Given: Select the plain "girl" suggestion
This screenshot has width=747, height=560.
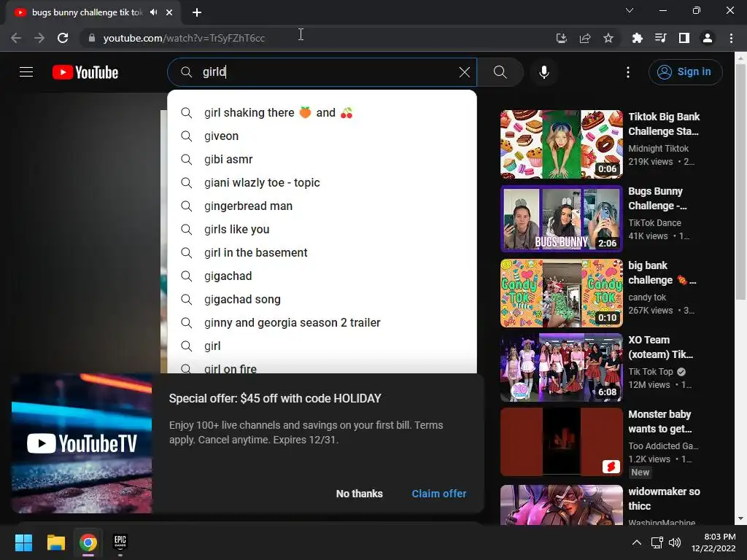Looking at the screenshot, I should pyautogui.click(x=322, y=346).
